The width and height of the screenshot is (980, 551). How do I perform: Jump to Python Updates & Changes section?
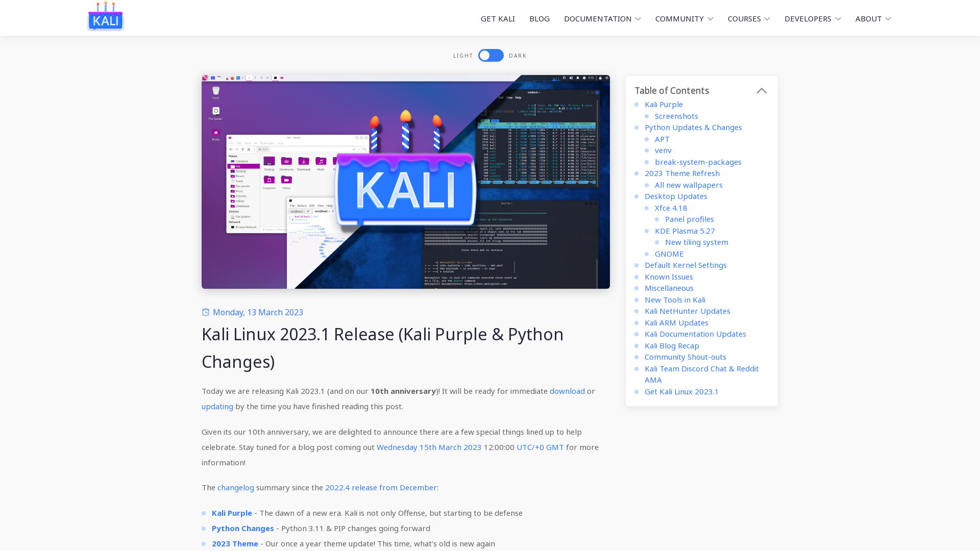pyautogui.click(x=693, y=127)
